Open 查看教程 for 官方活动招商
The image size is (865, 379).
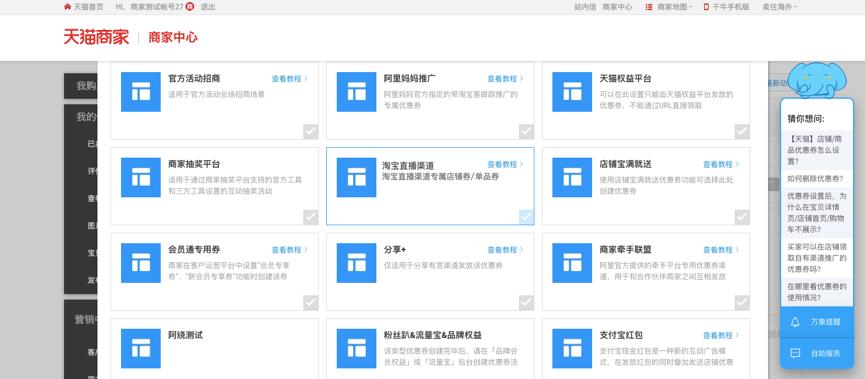(290, 78)
